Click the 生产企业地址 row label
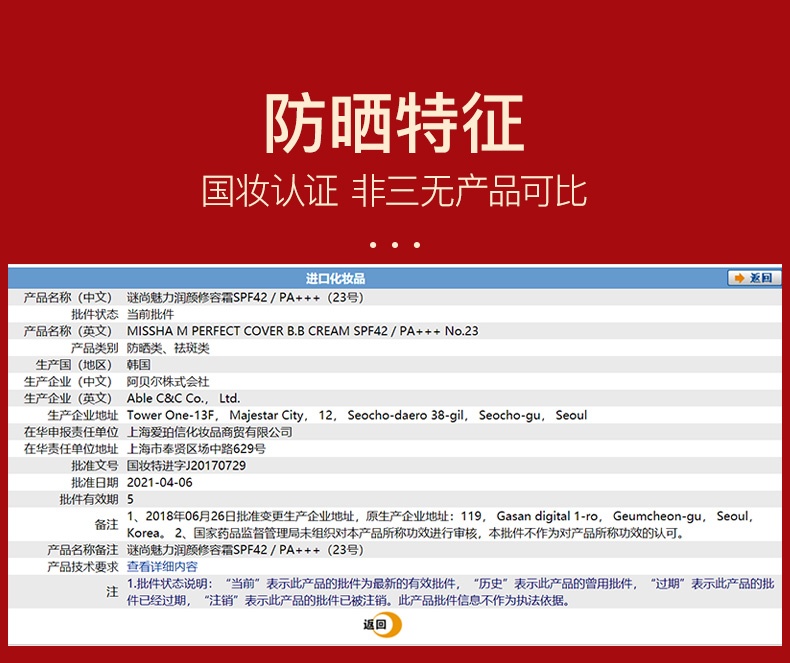790x663 pixels. click(83, 415)
